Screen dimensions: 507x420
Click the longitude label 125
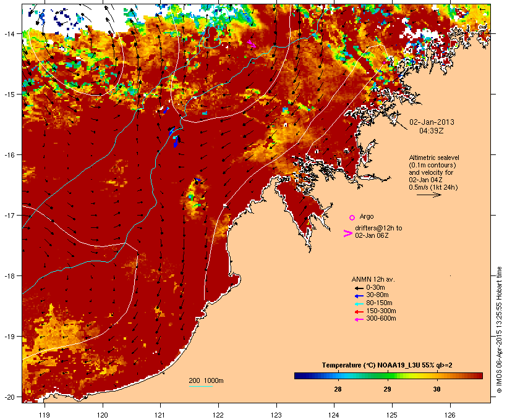pos(392,415)
